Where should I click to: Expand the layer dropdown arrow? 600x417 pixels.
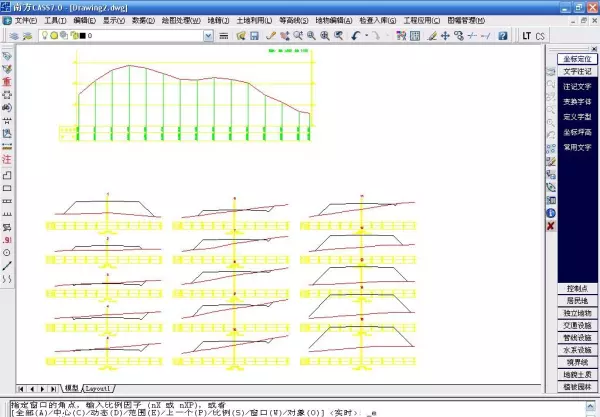tap(208, 36)
